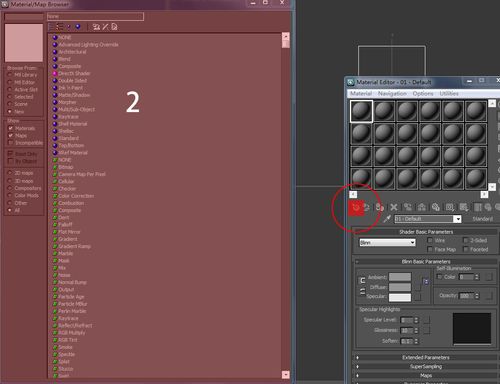Open the 01 - Default material name dropdown
Screen dimensions: 500x384
[458, 219]
